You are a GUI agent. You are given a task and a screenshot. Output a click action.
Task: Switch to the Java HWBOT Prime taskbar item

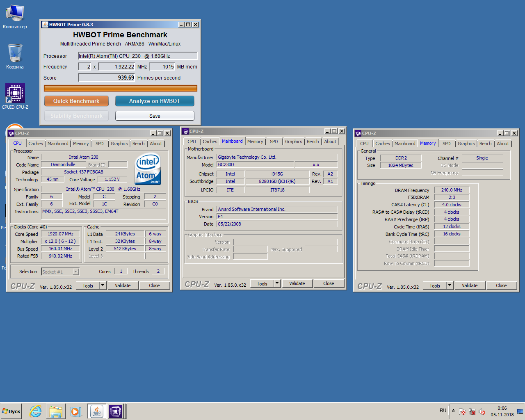coord(96,411)
